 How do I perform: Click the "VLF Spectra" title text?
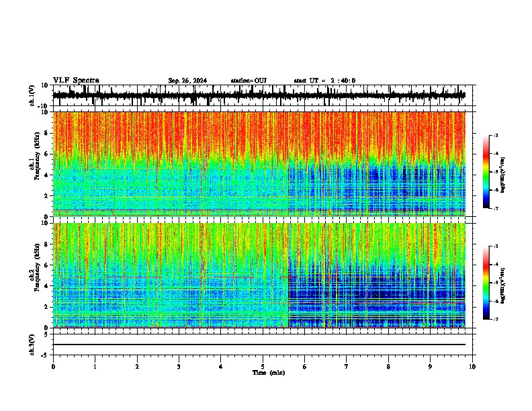point(76,81)
